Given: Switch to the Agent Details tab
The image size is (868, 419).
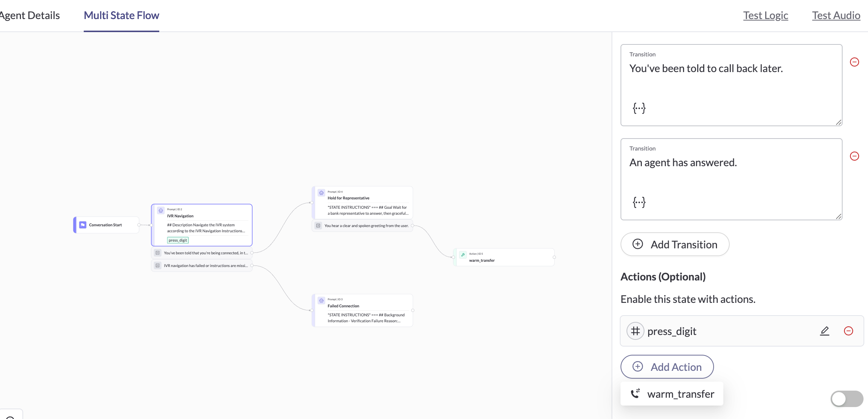Looking at the screenshot, I should pyautogui.click(x=30, y=15).
